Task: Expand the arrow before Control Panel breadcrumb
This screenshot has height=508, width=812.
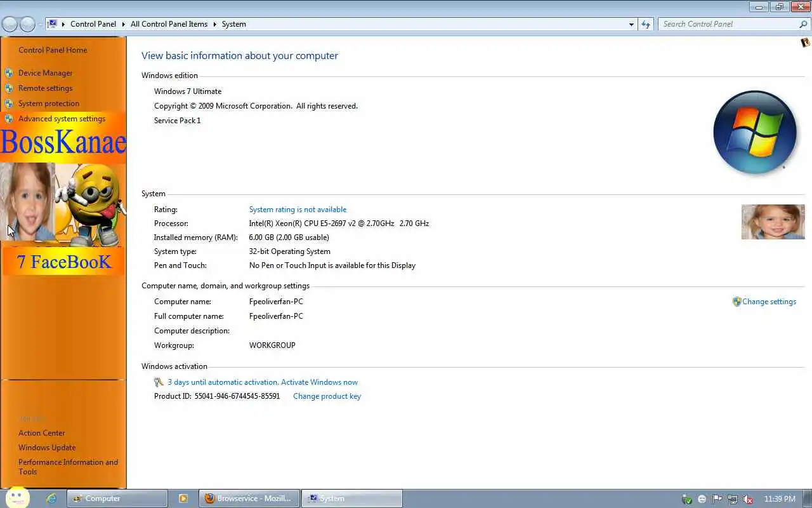Action: point(63,24)
